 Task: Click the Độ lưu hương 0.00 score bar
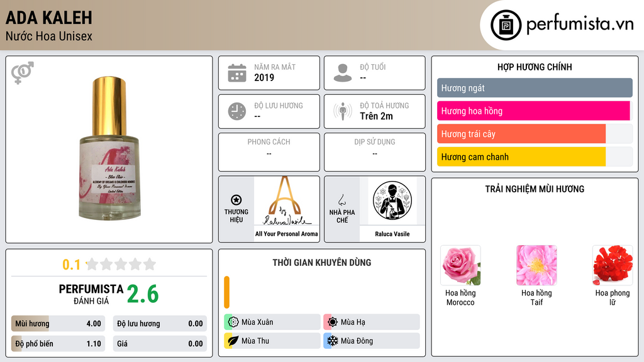[160, 324]
